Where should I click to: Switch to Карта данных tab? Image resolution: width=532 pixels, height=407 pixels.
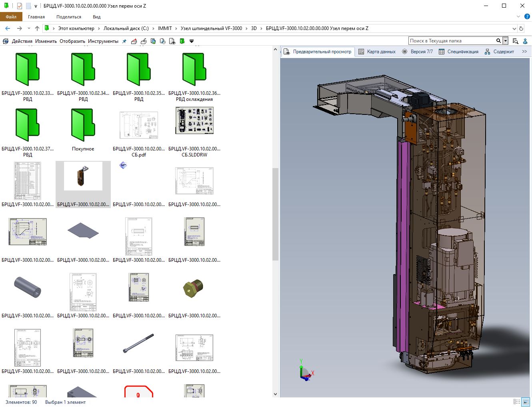click(x=377, y=51)
